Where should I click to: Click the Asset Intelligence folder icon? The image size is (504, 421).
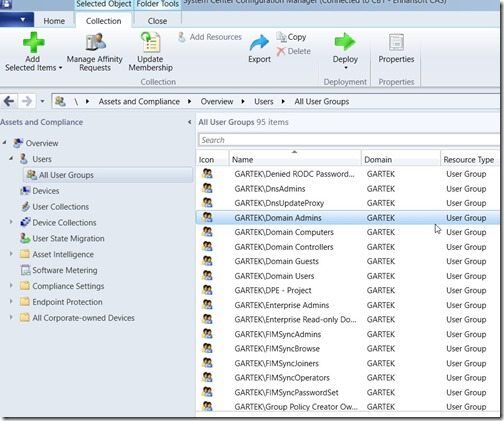pos(25,254)
